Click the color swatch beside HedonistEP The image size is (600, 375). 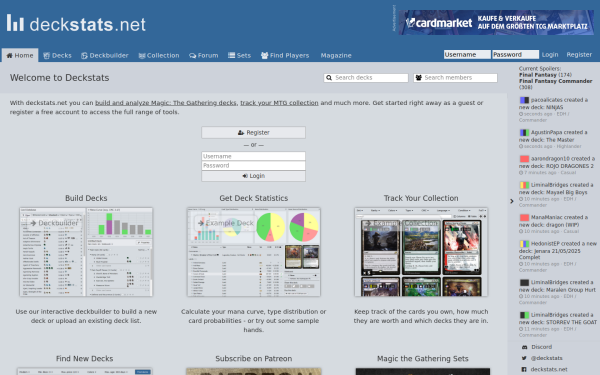click(x=524, y=243)
